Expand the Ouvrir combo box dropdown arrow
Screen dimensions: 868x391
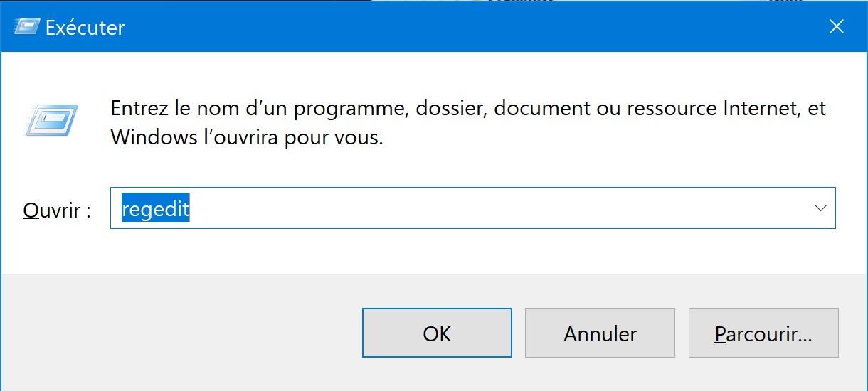click(820, 208)
